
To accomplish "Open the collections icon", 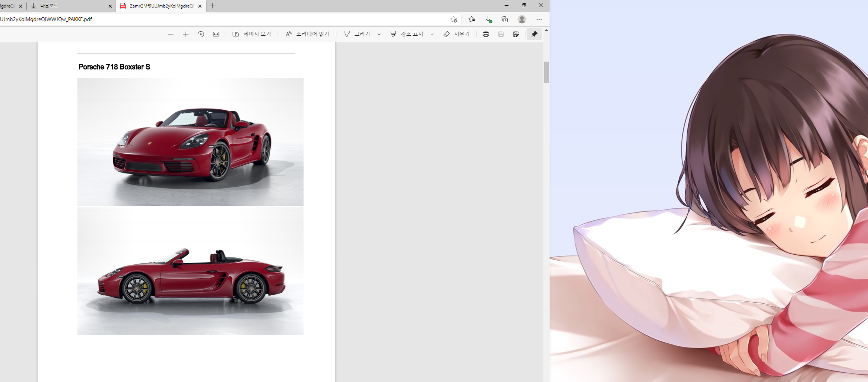I will (505, 19).
